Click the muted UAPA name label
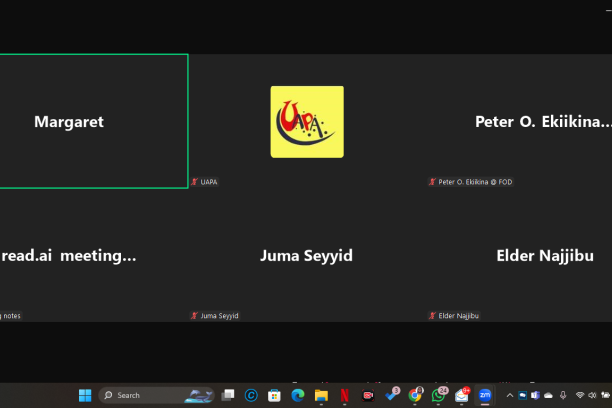The height and width of the screenshot is (408, 612). coord(209,182)
